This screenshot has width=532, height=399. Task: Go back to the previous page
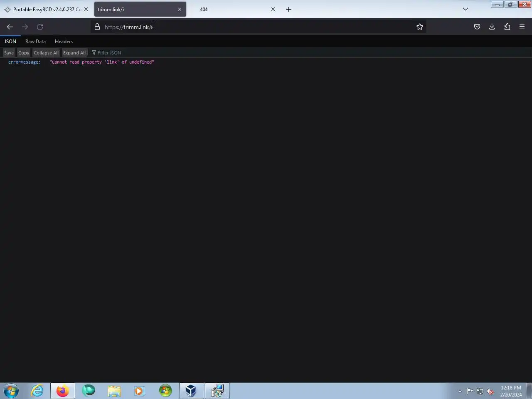coord(10,27)
